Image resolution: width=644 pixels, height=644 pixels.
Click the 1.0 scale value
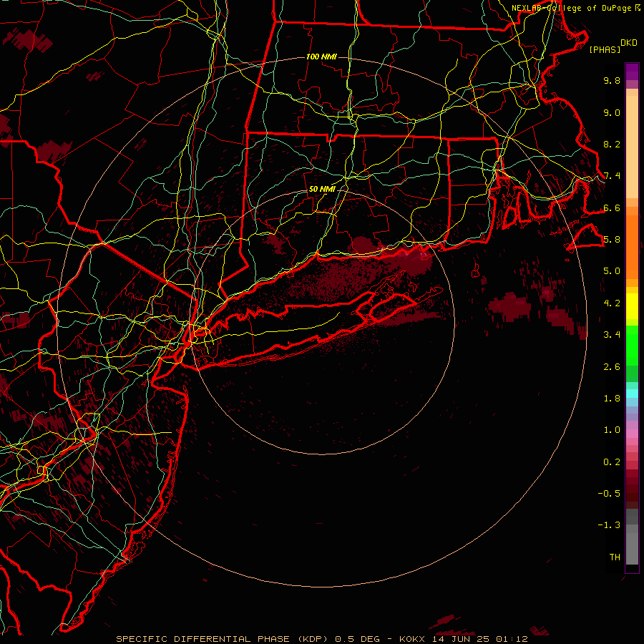coord(612,430)
